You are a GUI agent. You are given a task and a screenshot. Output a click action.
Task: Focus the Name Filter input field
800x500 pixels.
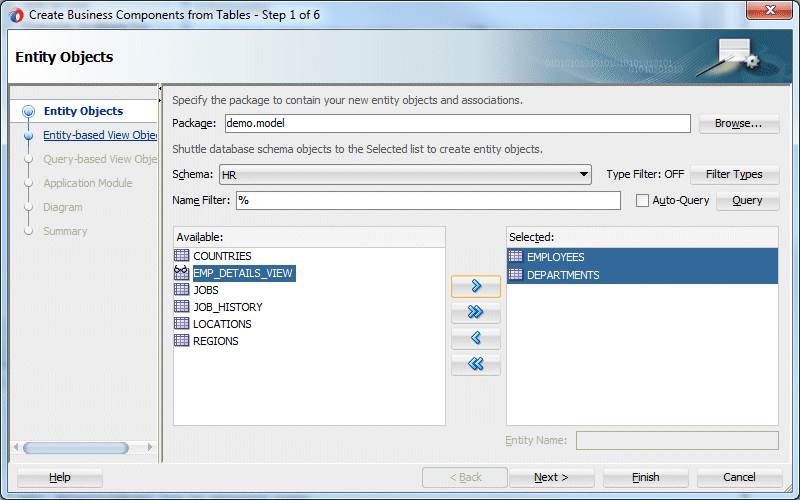(428, 201)
